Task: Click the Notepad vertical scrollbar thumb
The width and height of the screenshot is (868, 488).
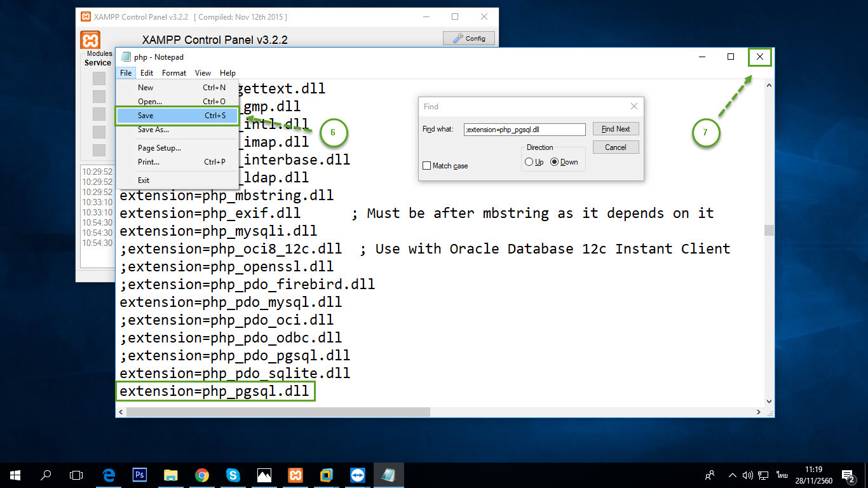Action: click(769, 230)
